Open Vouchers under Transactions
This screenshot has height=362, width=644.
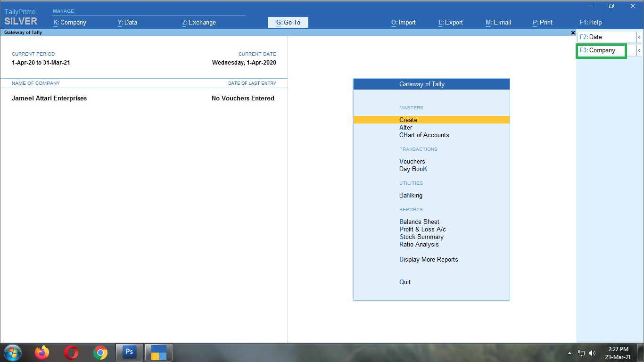tap(412, 161)
